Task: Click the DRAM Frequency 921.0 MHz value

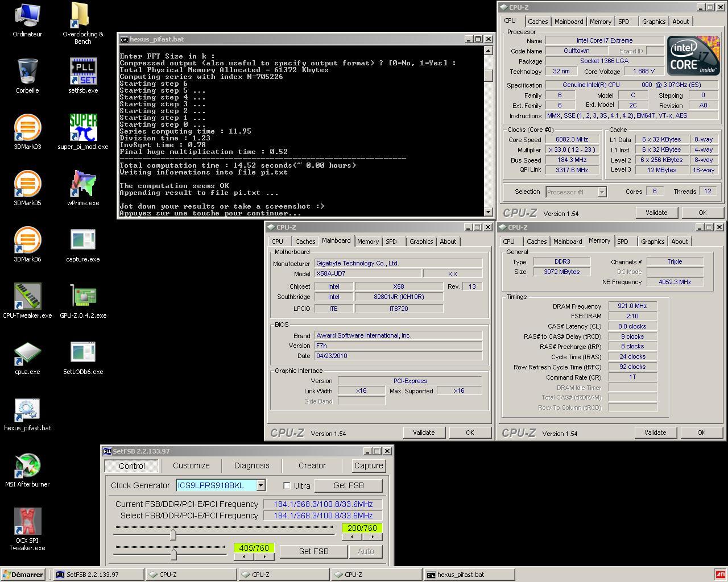Action: 632,306
